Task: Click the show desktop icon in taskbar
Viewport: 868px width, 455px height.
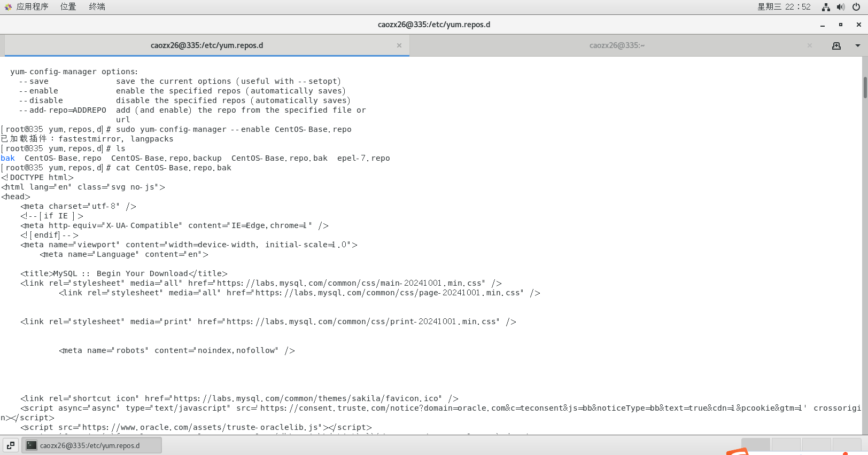Action: coord(11,445)
